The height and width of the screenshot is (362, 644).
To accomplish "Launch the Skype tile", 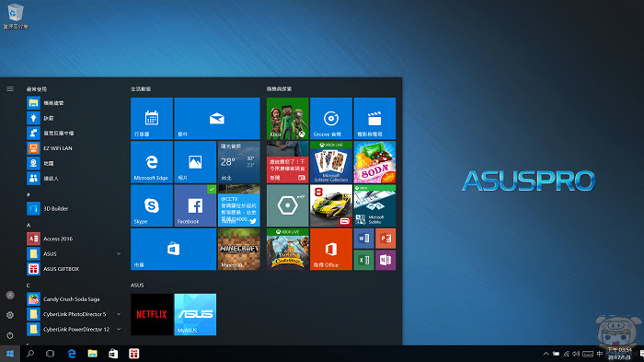I will click(x=152, y=205).
